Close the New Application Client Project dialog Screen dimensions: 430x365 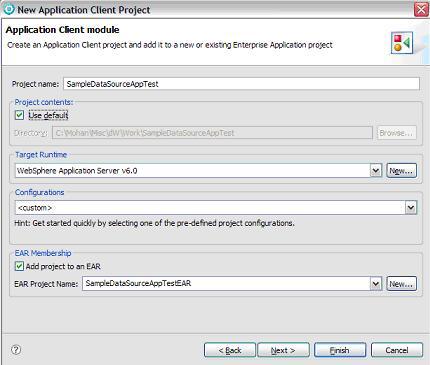(x=421, y=9)
